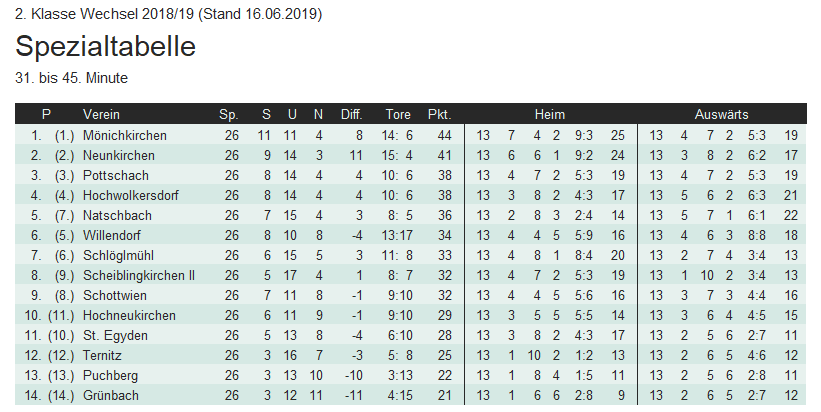The height and width of the screenshot is (412, 821).
Task: Click the Tore column header
Action: tap(397, 114)
